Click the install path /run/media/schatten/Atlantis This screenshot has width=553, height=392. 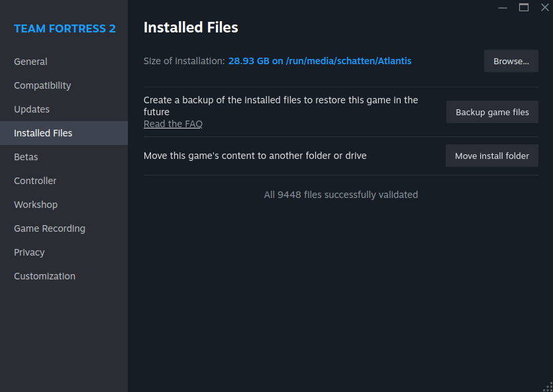[348, 61]
